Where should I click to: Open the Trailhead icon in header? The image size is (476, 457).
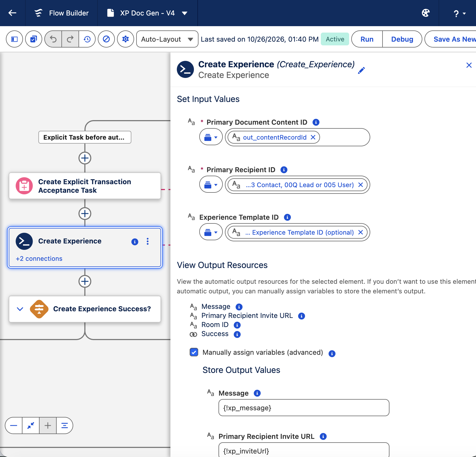(x=426, y=13)
